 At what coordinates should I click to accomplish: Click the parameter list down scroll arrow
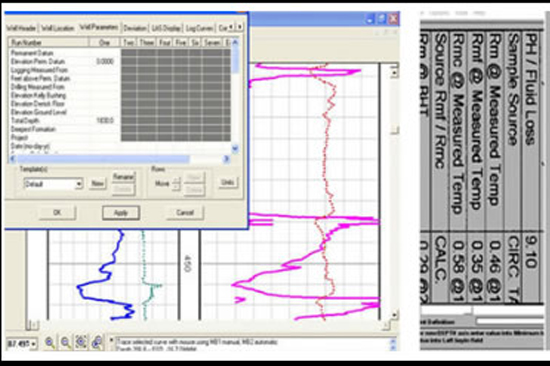[x=235, y=148]
